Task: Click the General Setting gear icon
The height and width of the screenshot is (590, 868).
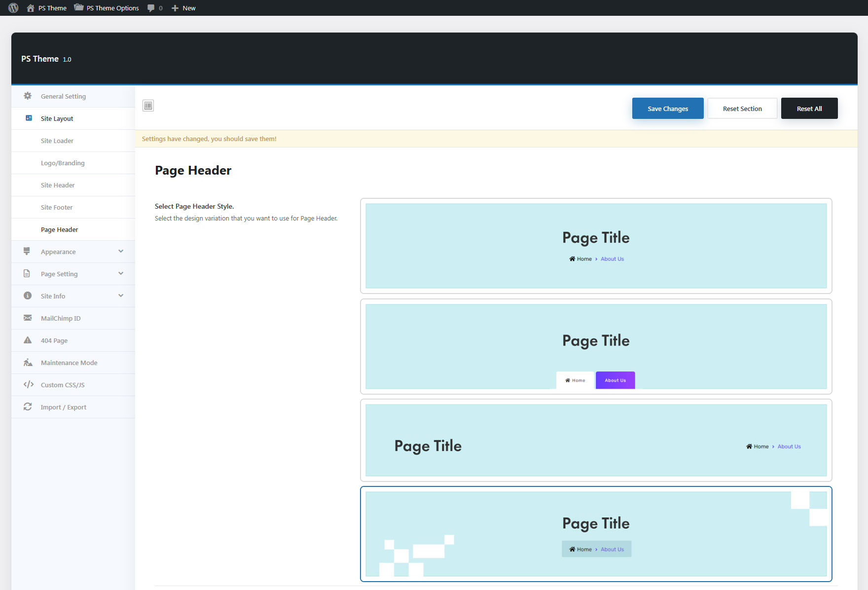Action: tap(28, 96)
